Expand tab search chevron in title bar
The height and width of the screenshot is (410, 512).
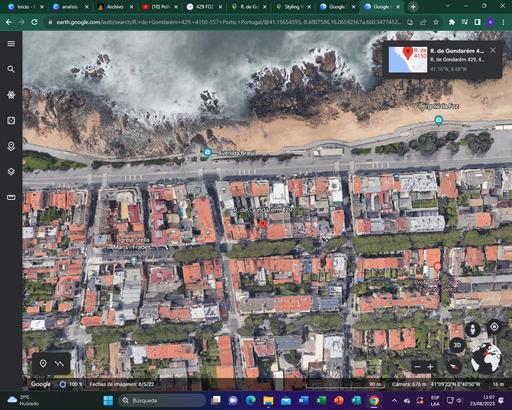click(x=448, y=6)
